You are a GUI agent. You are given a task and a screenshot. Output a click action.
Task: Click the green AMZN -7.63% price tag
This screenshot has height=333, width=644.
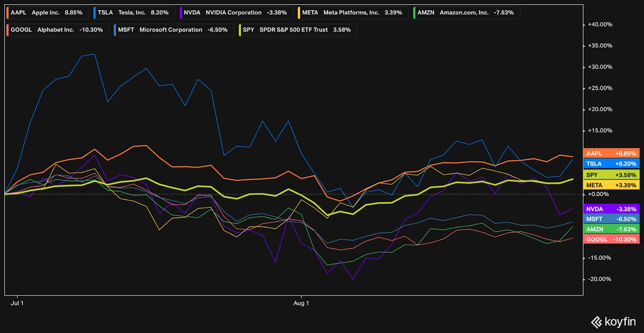click(611, 229)
